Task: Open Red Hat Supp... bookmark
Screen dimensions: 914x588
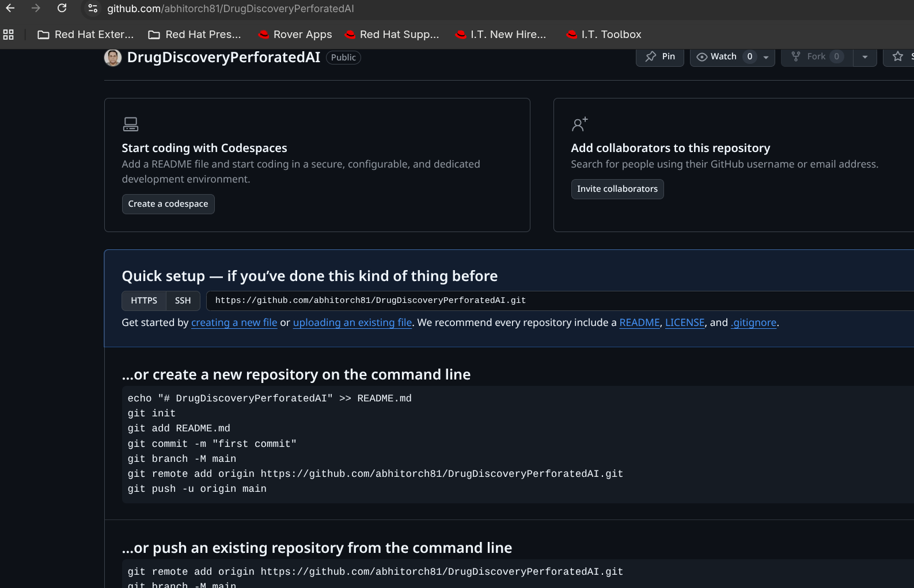Action: (x=392, y=35)
